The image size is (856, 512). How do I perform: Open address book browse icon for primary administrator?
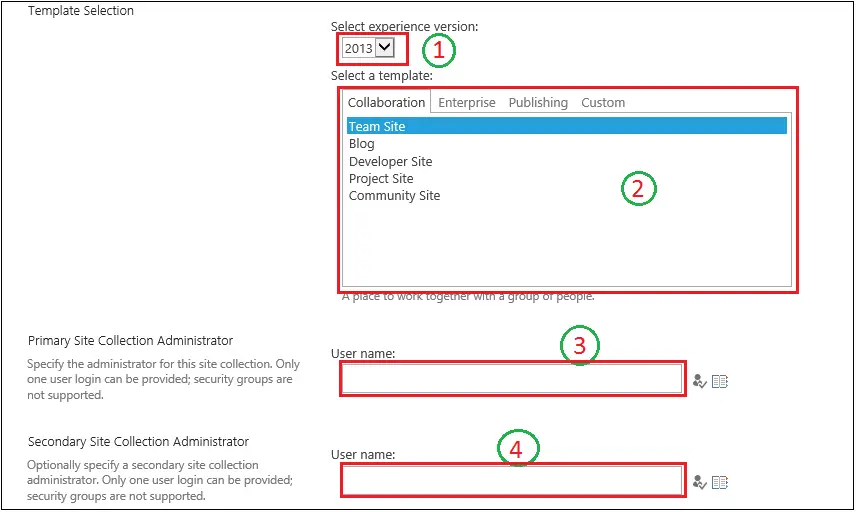tap(720, 381)
